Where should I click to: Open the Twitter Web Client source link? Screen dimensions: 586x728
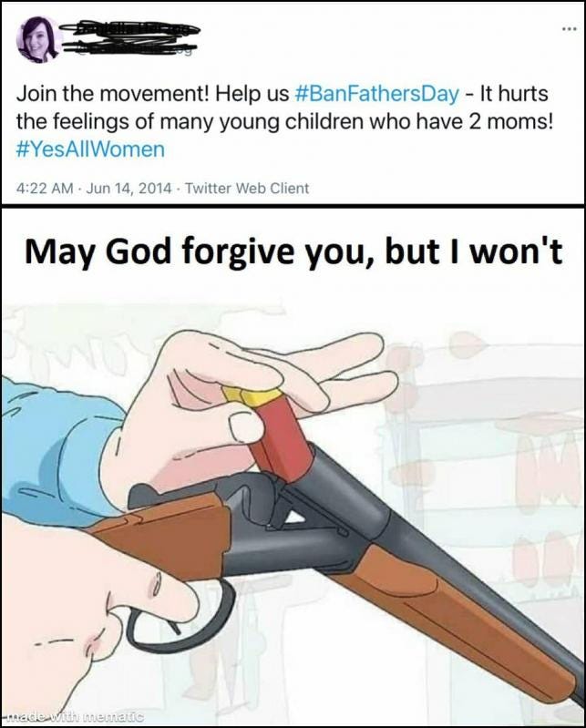point(247,188)
